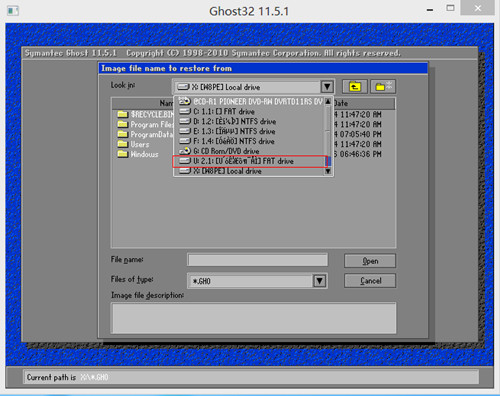Select the Users folder
The image size is (500, 396).
click(133, 144)
